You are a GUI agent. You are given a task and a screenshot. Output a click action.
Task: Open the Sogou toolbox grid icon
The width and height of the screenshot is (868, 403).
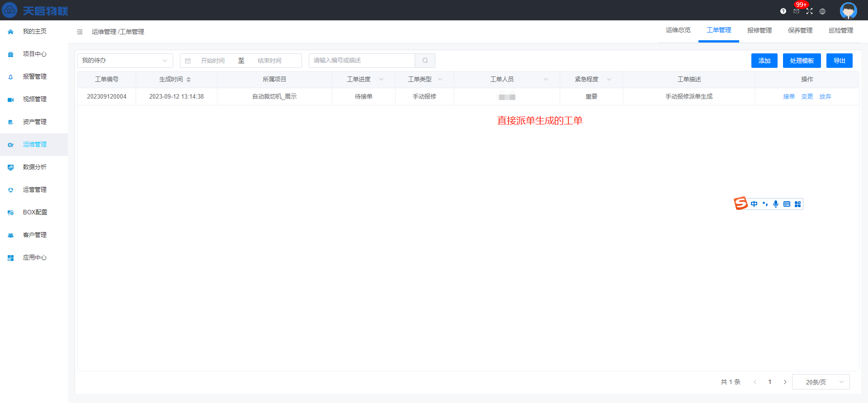click(797, 204)
